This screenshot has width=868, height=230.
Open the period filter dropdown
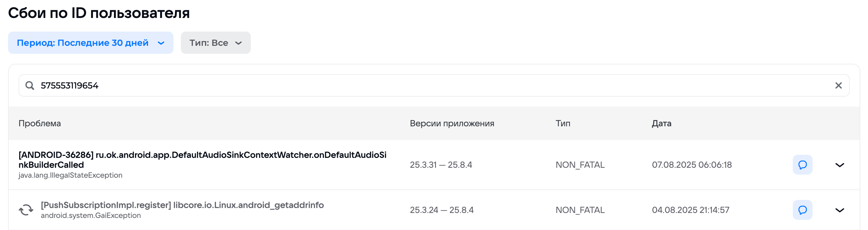(x=90, y=43)
